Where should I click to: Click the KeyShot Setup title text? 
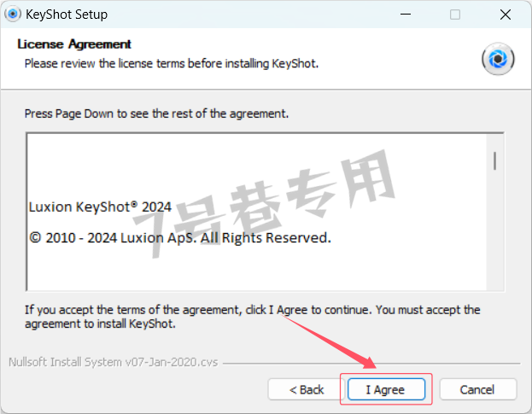(x=67, y=15)
